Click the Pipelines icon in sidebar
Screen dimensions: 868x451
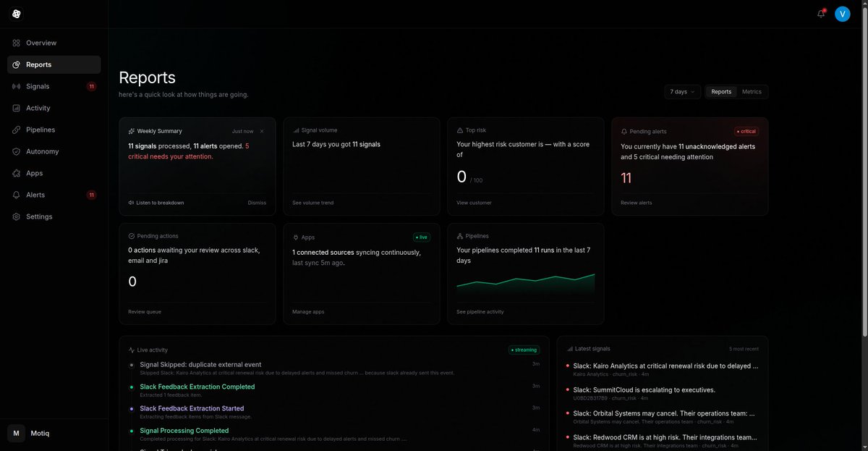16,130
